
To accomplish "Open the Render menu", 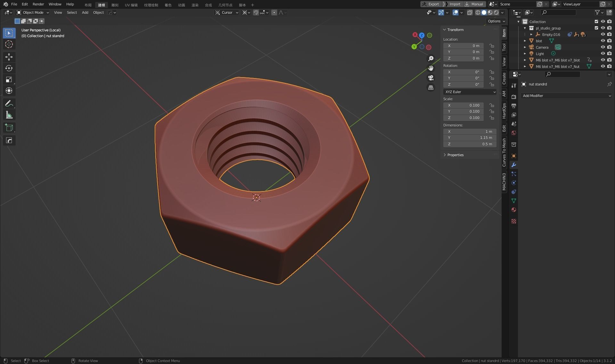I will pos(38,4).
